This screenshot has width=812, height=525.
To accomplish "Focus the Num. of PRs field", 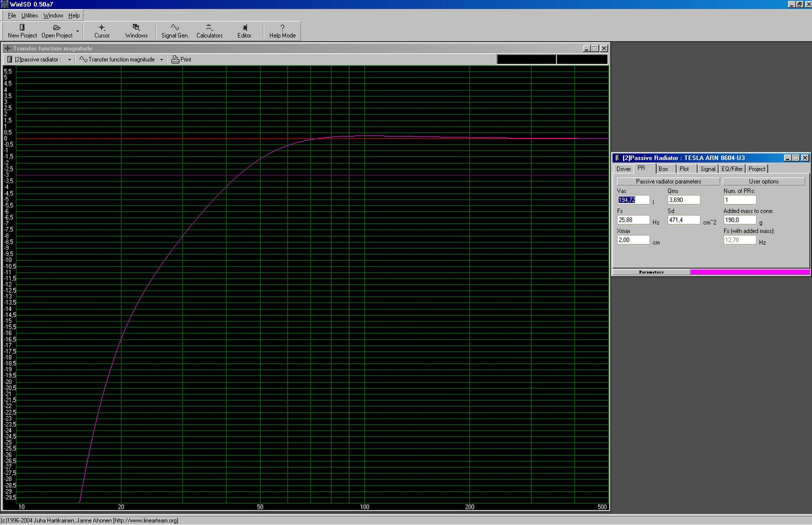I will pyautogui.click(x=740, y=199).
